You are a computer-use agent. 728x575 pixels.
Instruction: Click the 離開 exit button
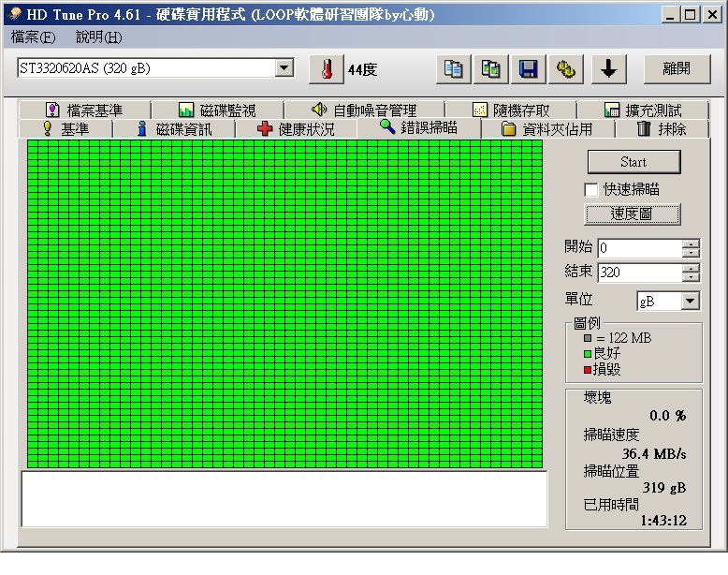[x=677, y=68]
